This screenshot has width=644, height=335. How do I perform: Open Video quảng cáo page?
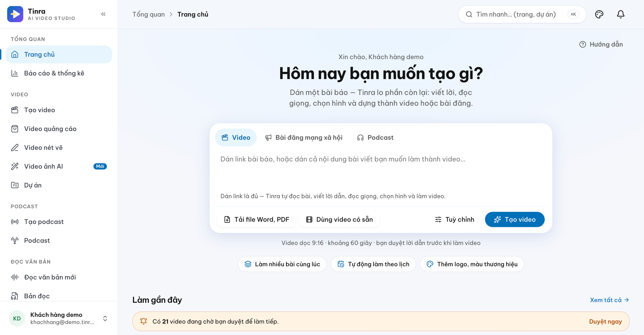[59, 129]
